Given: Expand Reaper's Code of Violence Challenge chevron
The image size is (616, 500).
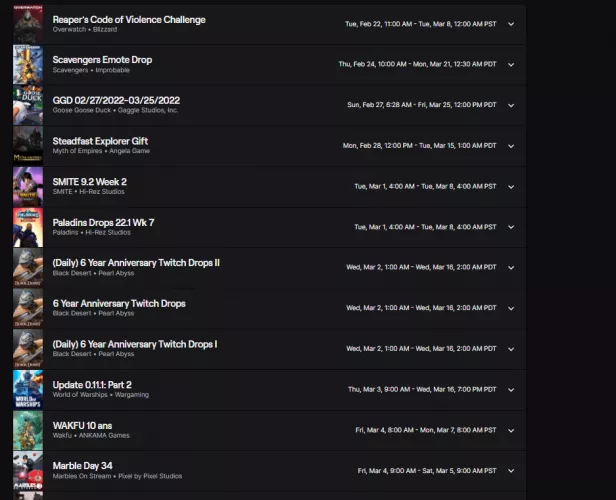Looking at the screenshot, I should tap(511, 24).
